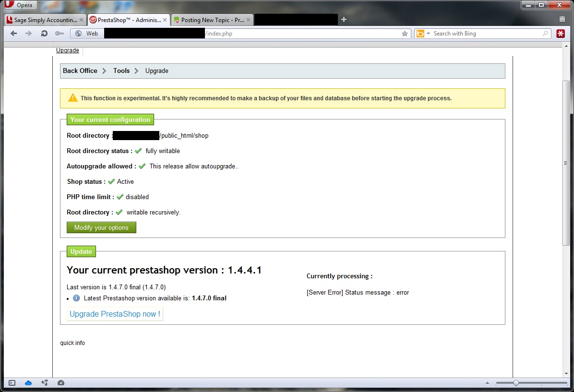Close the Posting New Topic tab

coord(249,20)
